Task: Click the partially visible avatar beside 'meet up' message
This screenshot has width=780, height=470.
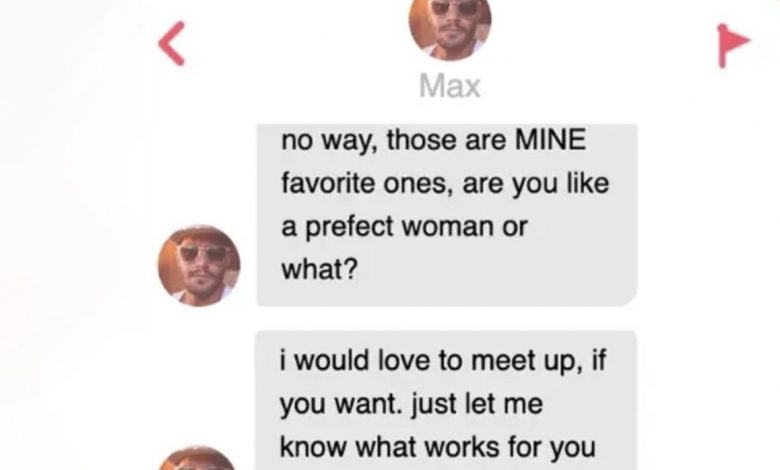Action: pyautogui.click(x=199, y=458)
